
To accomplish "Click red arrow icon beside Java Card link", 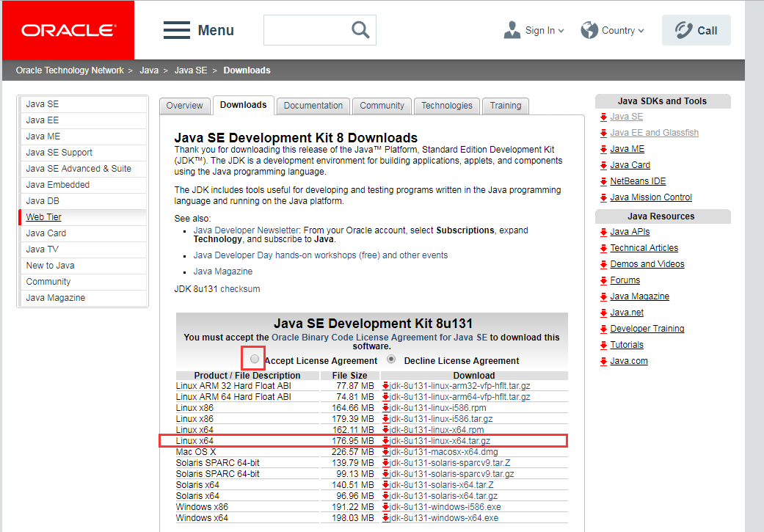I will (604, 165).
